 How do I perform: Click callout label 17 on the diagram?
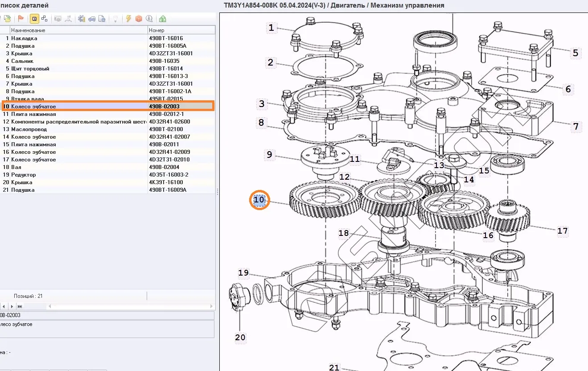coord(562,231)
